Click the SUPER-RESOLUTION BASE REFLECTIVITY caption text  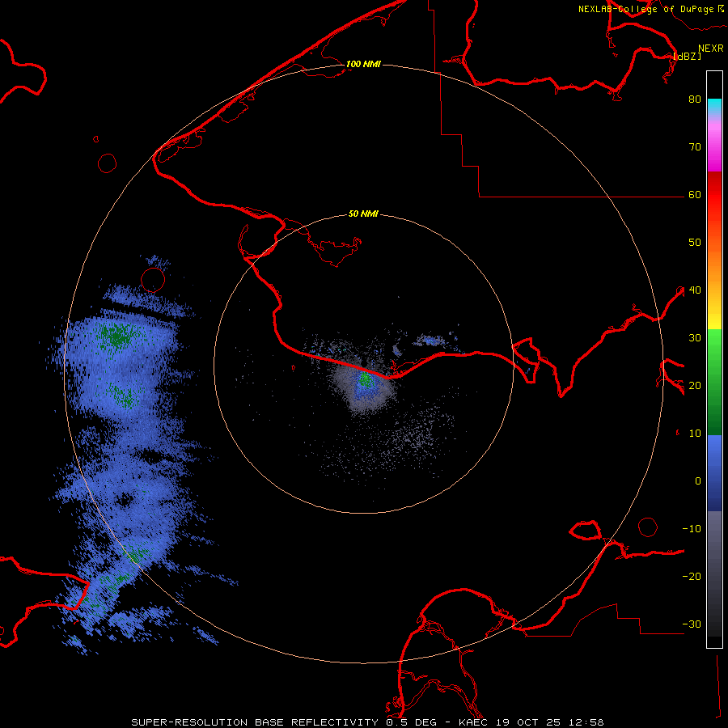pos(255,722)
